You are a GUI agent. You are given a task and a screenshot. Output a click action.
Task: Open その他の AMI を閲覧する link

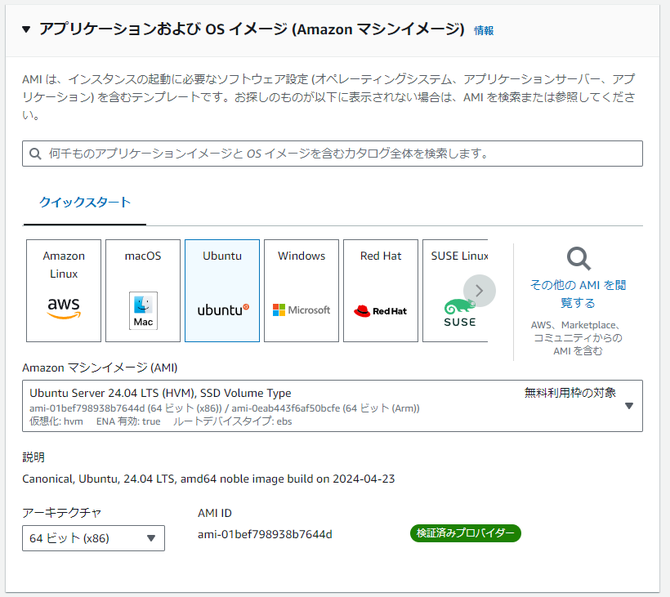pos(578,294)
